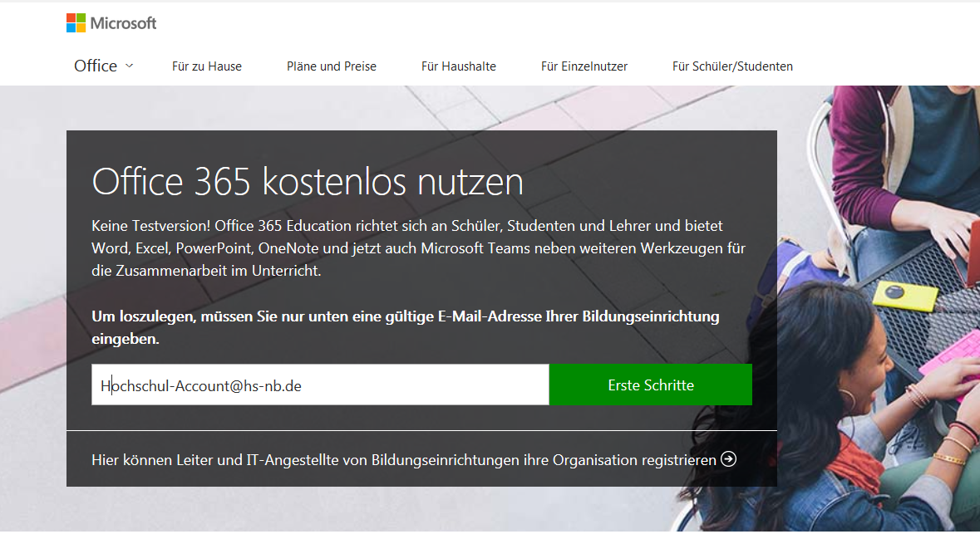
Task: Select the Für Haushalte menu item
Action: tap(459, 66)
